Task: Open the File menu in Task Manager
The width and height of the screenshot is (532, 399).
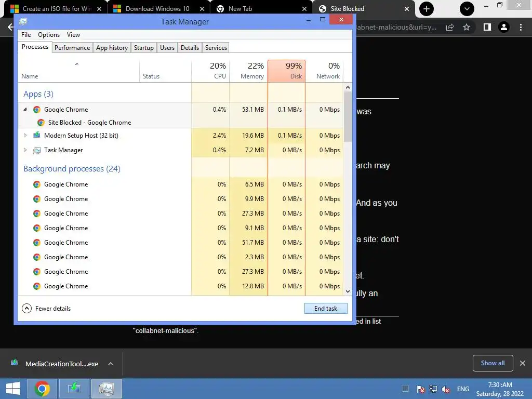Action: (x=26, y=35)
